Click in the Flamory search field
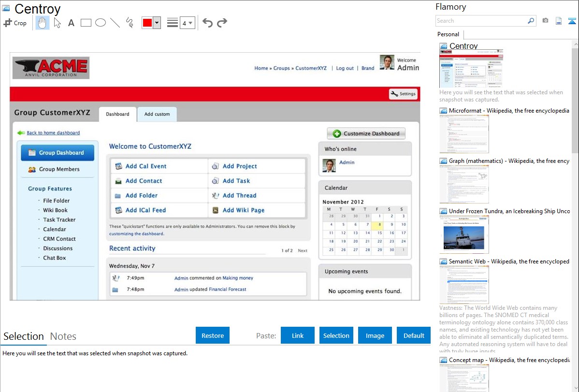Image resolution: width=579 pixels, height=392 pixels. coord(481,21)
